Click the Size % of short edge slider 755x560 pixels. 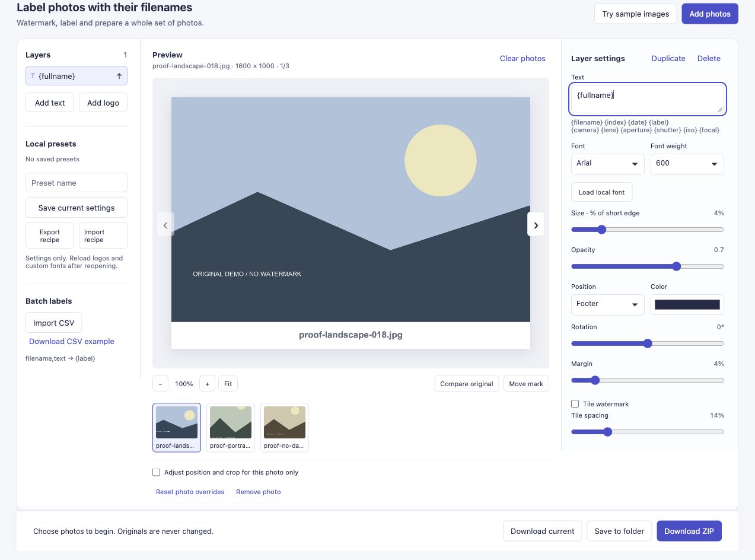(648, 230)
